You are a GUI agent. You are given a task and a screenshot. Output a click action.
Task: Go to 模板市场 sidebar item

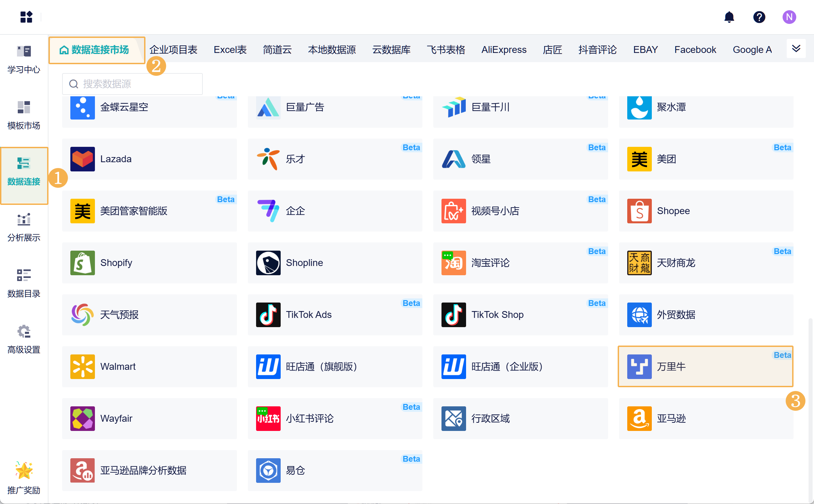click(x=24, y=115)
